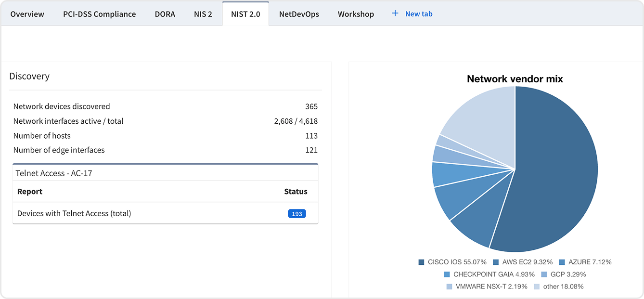Click the plus icon beside New tab

click(x=395, y=13)
